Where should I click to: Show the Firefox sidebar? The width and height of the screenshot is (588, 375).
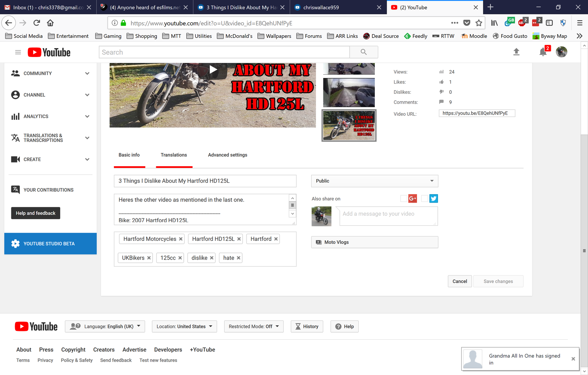click(x=549, y=23)
